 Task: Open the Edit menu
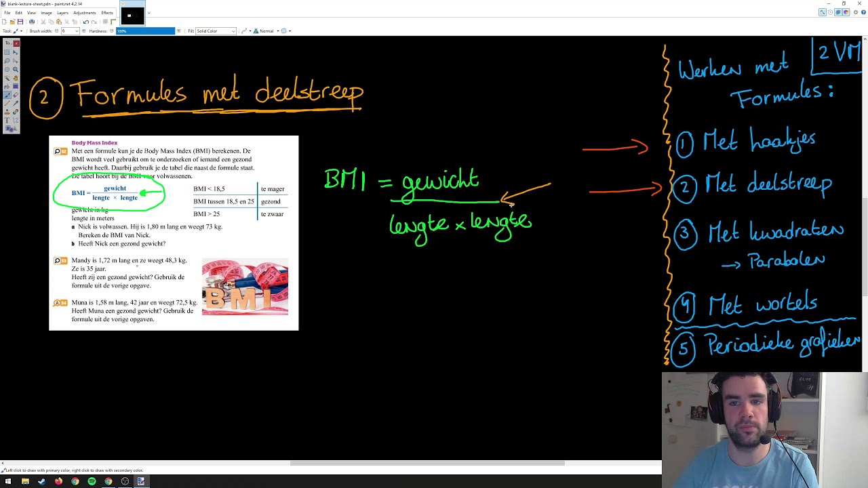pyautogui.click(x=18, y=13)
